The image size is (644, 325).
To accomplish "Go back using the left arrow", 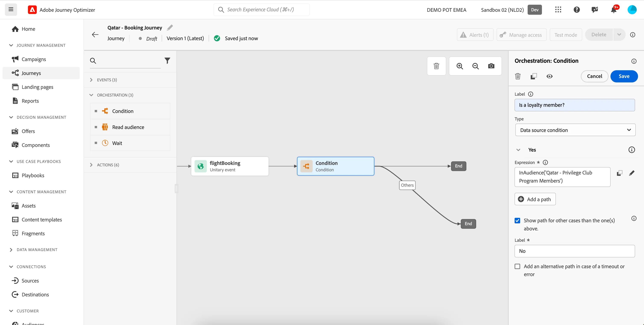I will [x=95, y=35].
